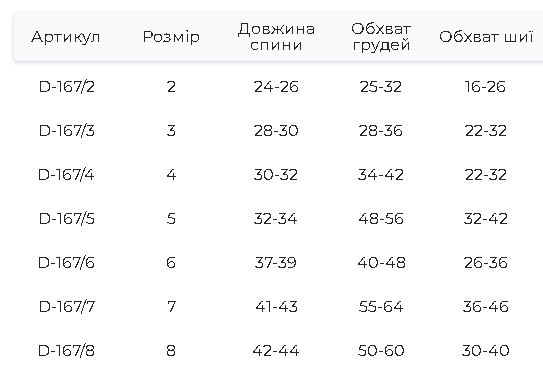This screenshot has width=543, height=380.
Task: Select article D-167/2 cell
Action: point(66,87)
